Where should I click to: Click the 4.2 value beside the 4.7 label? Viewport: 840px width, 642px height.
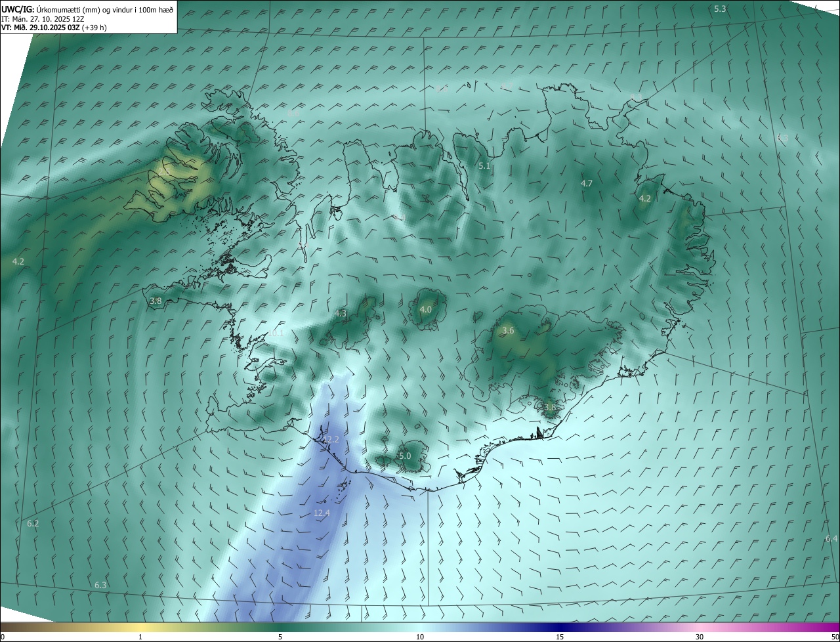pos(644,198)
